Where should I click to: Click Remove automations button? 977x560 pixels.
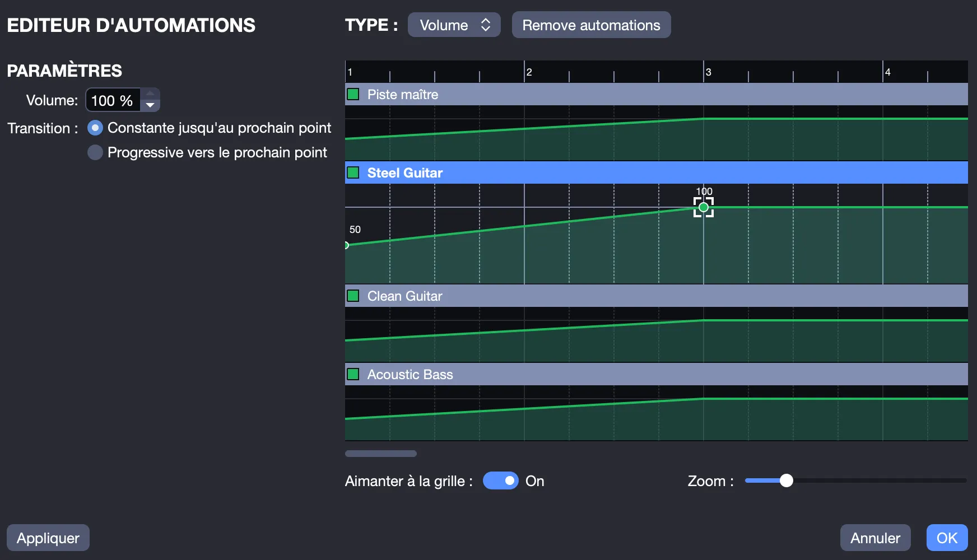591,25
